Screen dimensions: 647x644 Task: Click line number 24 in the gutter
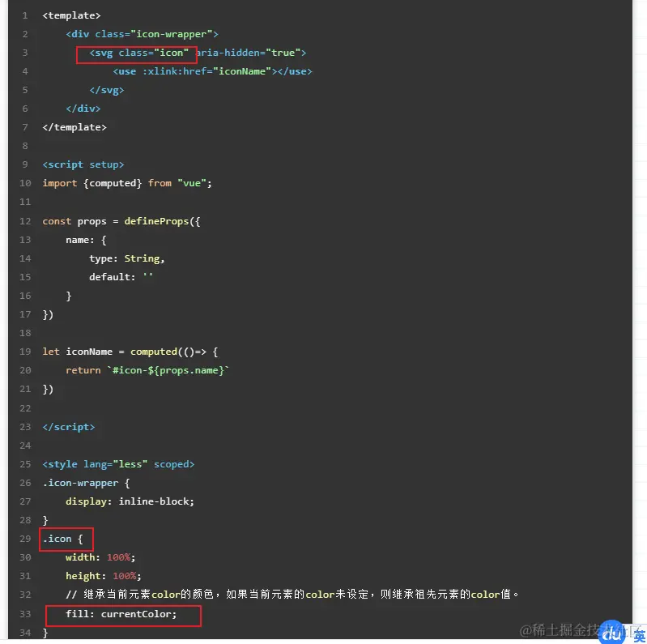point(25,446)
